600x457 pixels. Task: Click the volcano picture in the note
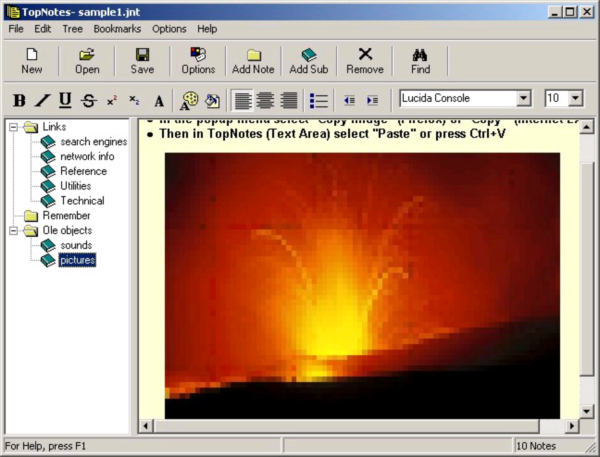(x=362, y=285)
